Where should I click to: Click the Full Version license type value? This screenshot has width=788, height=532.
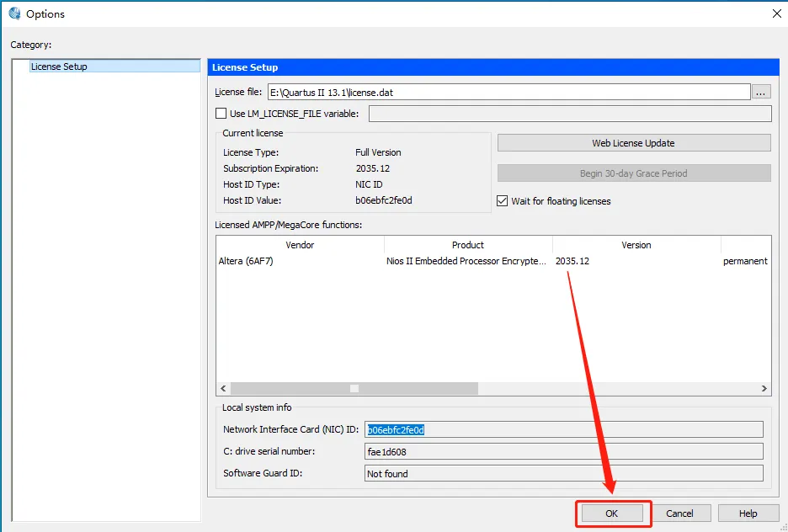(x=378, y=152)
